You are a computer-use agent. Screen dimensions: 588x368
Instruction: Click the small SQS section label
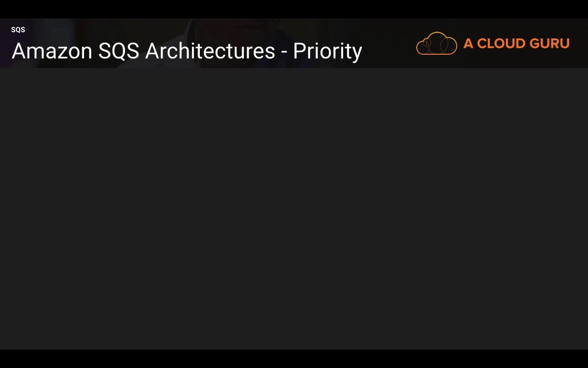pos(18,30)
